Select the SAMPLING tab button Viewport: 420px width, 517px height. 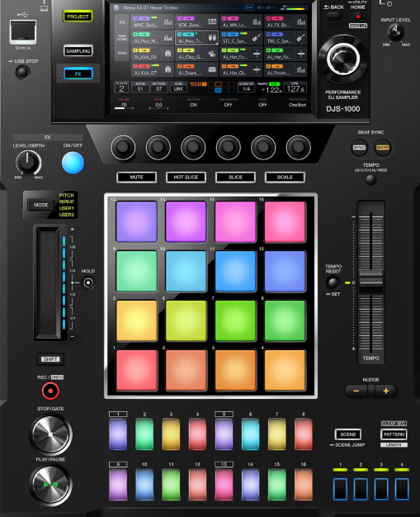pyautogui.click(x=78, y=50)
